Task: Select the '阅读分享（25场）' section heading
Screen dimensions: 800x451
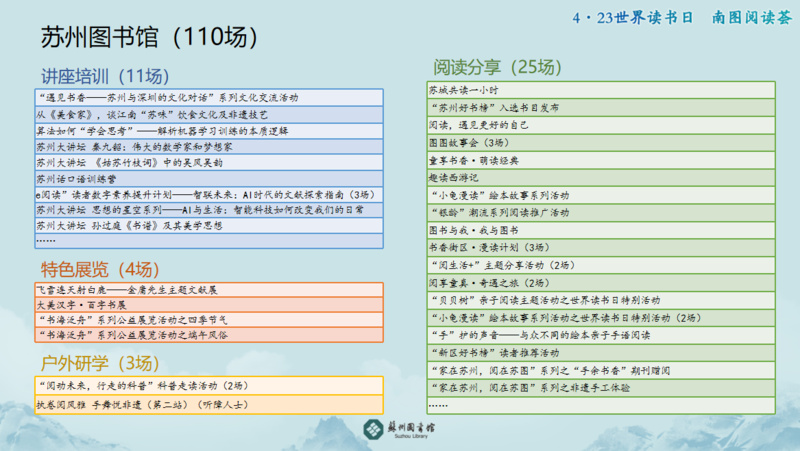Action: (497, 67)
